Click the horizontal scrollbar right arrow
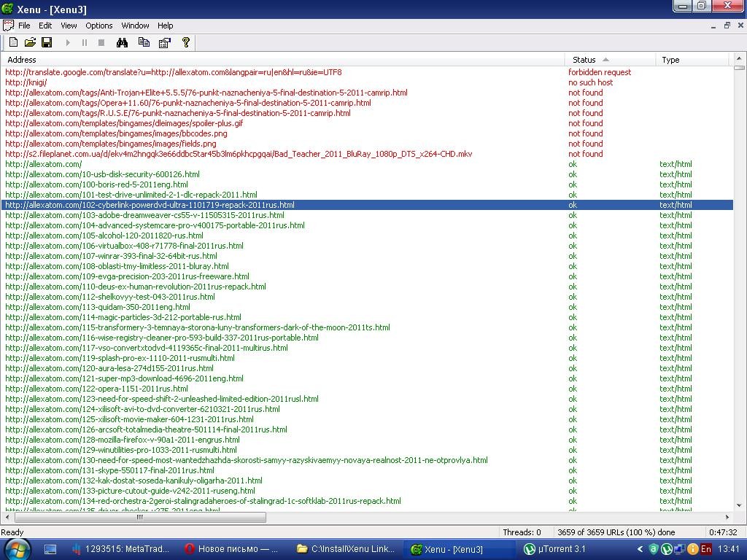Screen dimensions: 747x560 pos(727,517)
